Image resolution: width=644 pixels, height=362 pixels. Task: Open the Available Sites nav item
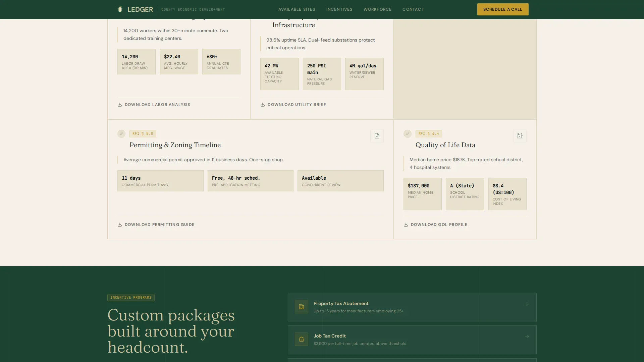click(297, 9)
